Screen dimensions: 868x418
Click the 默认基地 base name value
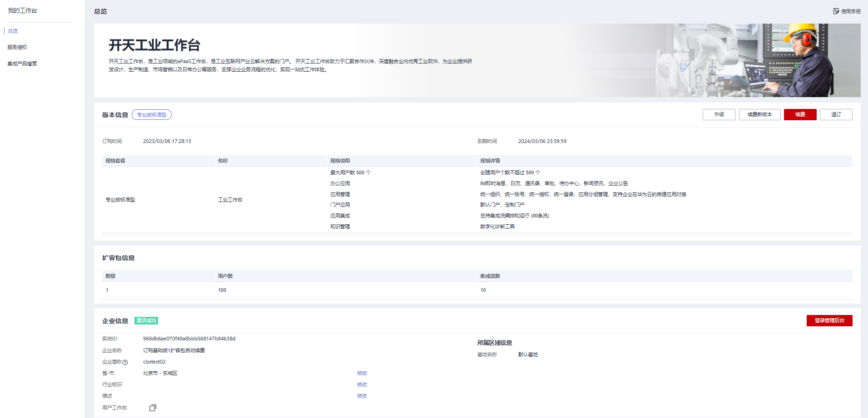coord(528,354)
